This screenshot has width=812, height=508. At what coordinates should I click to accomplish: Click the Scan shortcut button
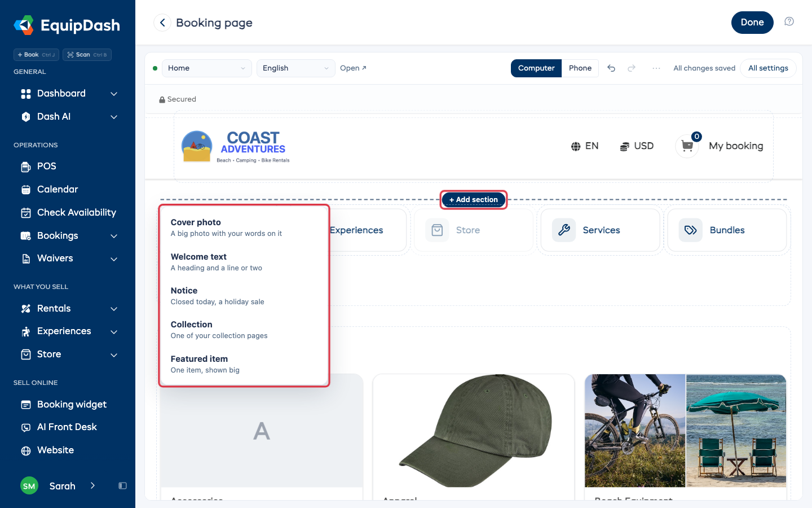(x=87, y=55)
